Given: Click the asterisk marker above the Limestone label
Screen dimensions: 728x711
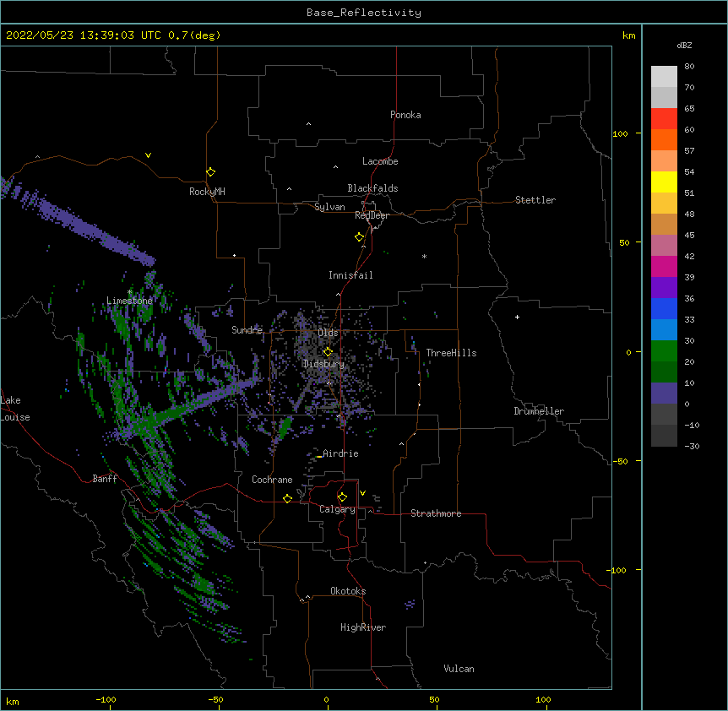Looking at the screenshot, I should pos(130,292).
